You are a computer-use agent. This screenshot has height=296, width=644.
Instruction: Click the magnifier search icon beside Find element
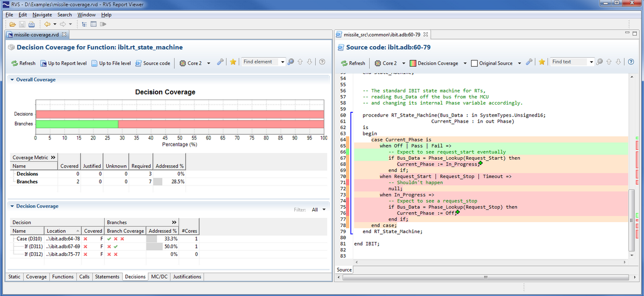pyautogui.click(x=291, y=62)
